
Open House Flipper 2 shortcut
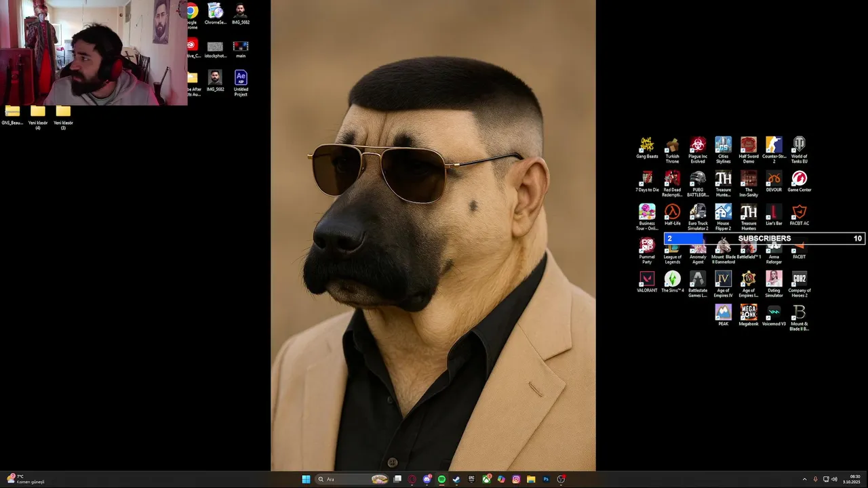tap(723, 217)
